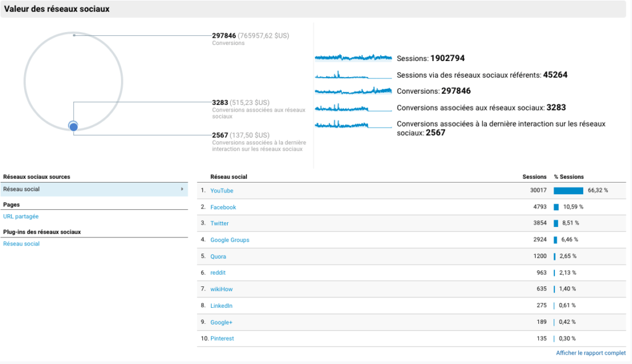Select the highlighted 'Réseau social' source row
The image size is (632, 364).
(x=94, y=189)
